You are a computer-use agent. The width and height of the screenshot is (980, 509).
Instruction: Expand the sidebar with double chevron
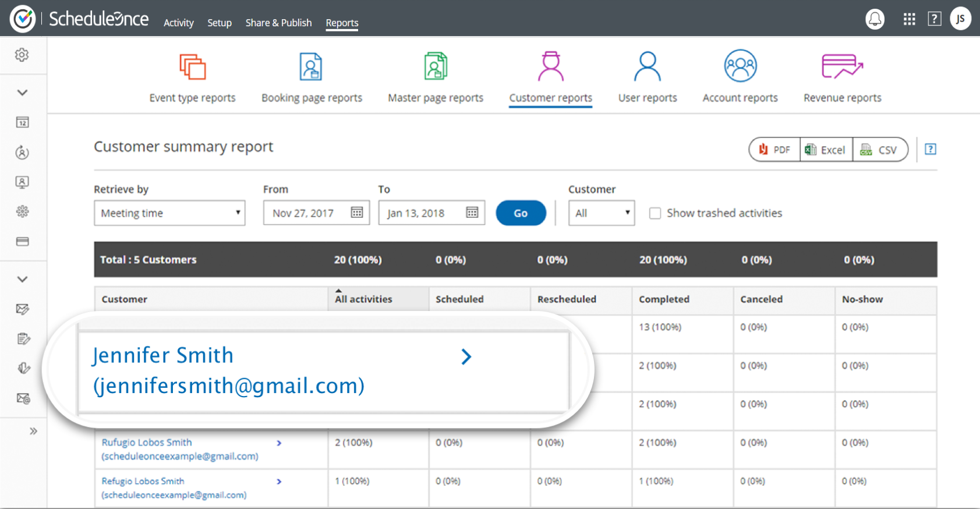click(x=33, y=431)
